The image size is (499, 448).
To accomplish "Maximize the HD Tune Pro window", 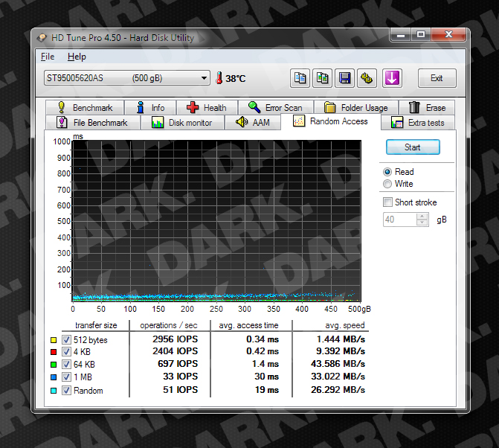I will pos(421,34).
